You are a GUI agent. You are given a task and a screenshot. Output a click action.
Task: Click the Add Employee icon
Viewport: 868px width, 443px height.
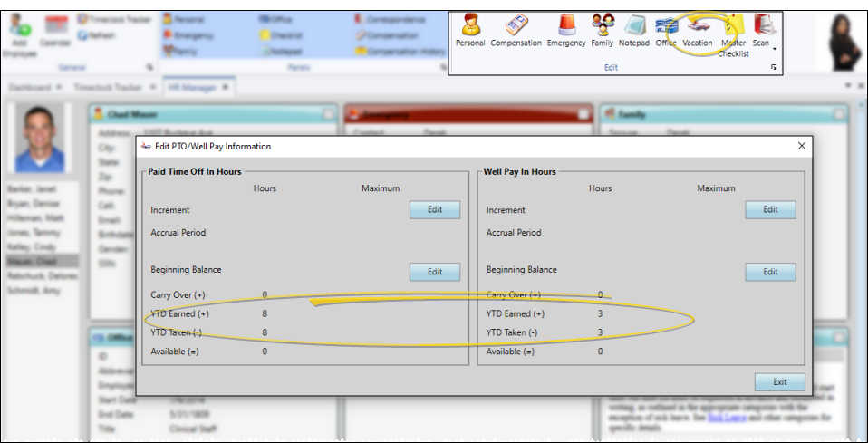point(18,36)
